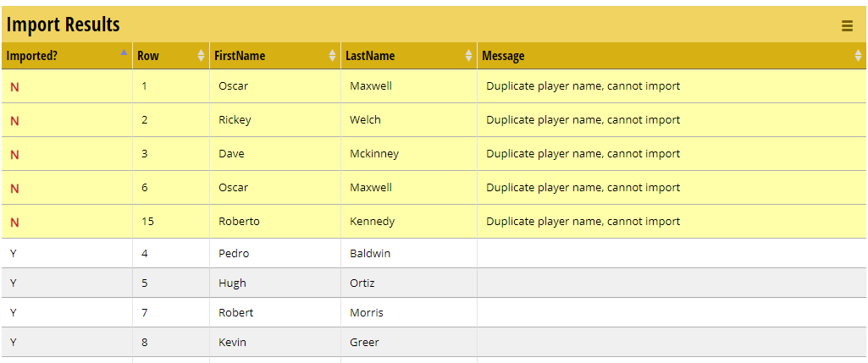Viewport: 868px width, 363px height.
Task: Click the red N for Rickey Welch
Action: 14,120
